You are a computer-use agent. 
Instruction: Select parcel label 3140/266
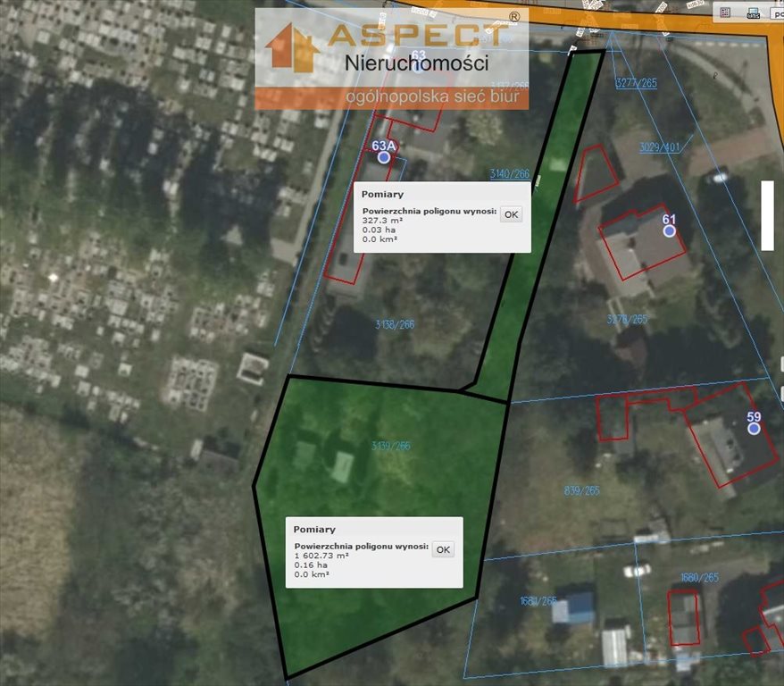pos(509,174)
